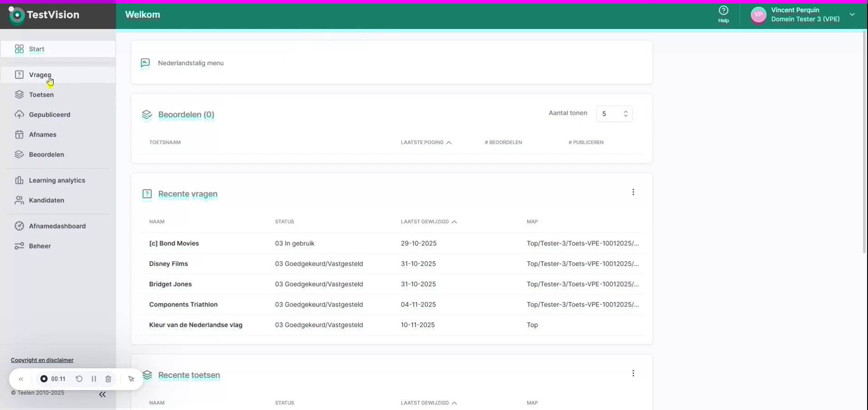Open the Vragen section in the sidebar
Screen dimensions: 868x410
tap(40, 74)
